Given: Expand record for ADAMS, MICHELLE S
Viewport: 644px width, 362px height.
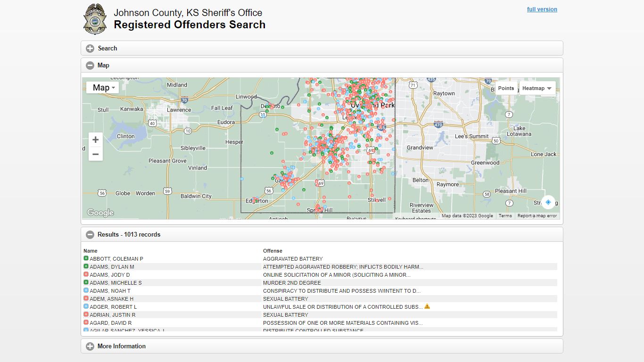Looking at the screenshot, I should (x=86, y=283).
